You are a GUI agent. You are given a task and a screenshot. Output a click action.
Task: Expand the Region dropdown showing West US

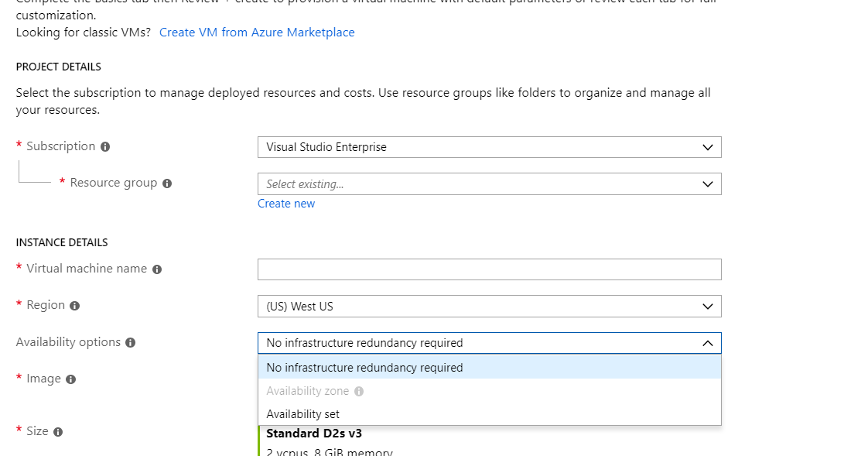(490, 307)
